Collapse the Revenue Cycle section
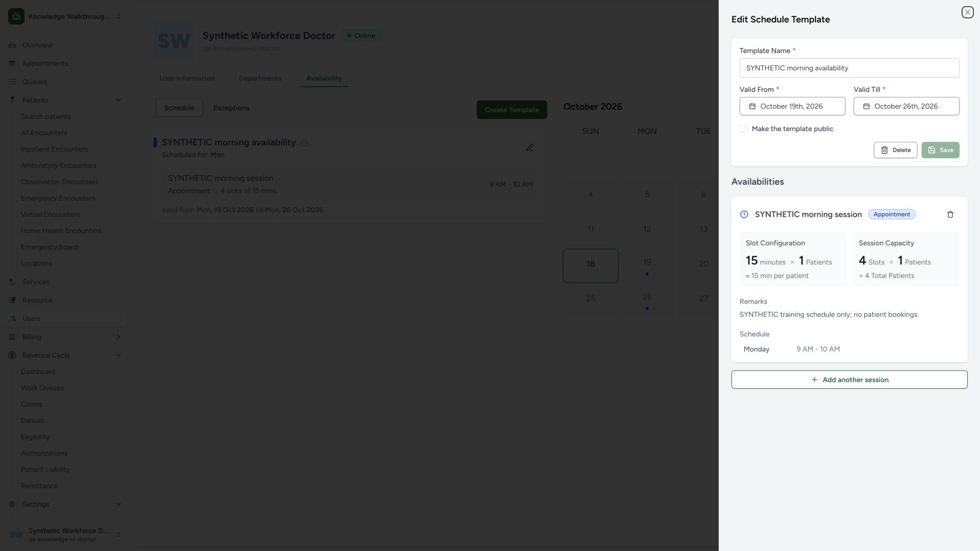The image size is (980, 551). [x=118, y=355]
